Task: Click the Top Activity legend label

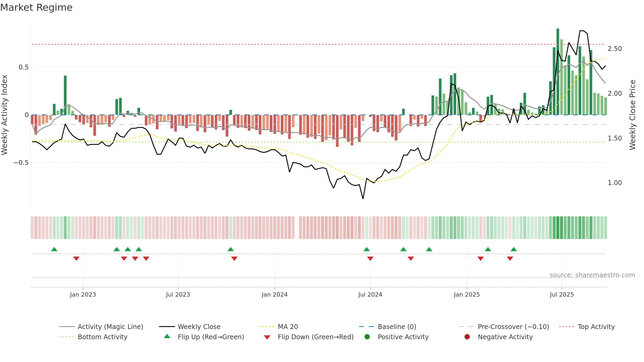Action: [x=596, y=327]
